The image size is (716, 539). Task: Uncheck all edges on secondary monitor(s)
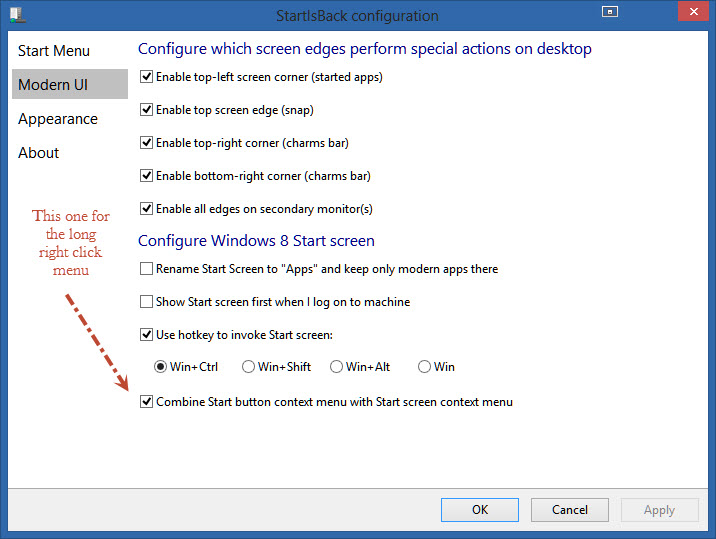pos(147,209)
